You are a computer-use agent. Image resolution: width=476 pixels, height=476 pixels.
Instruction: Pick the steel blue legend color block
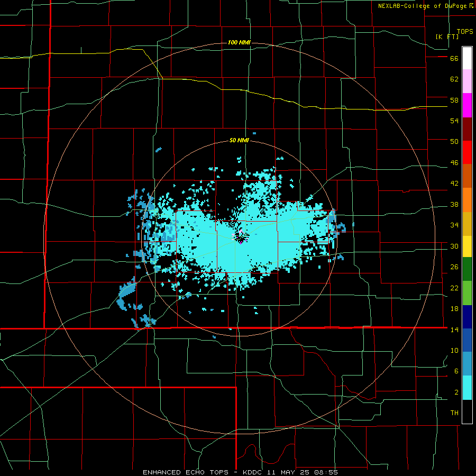click(x=467, y=364)
